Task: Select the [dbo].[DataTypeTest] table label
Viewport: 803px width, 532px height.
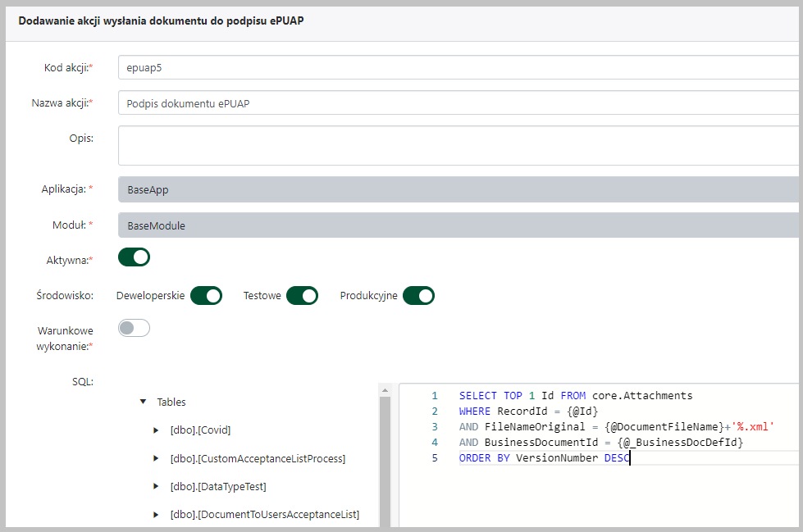Action: tap(217, 486)
